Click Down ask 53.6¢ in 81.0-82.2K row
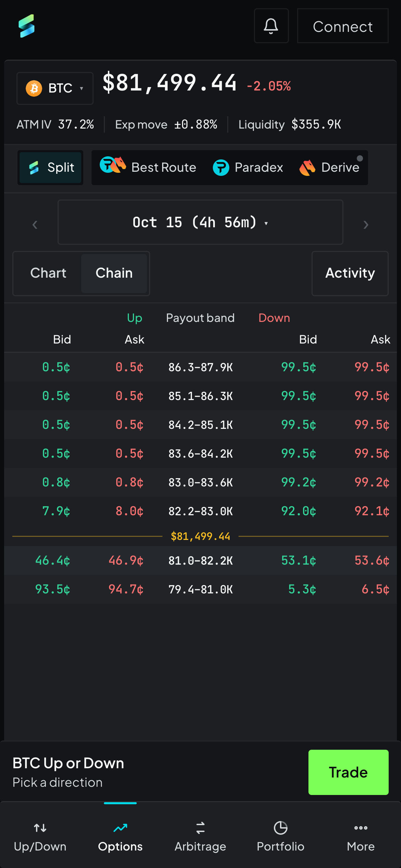 click(x=372, y=560)
